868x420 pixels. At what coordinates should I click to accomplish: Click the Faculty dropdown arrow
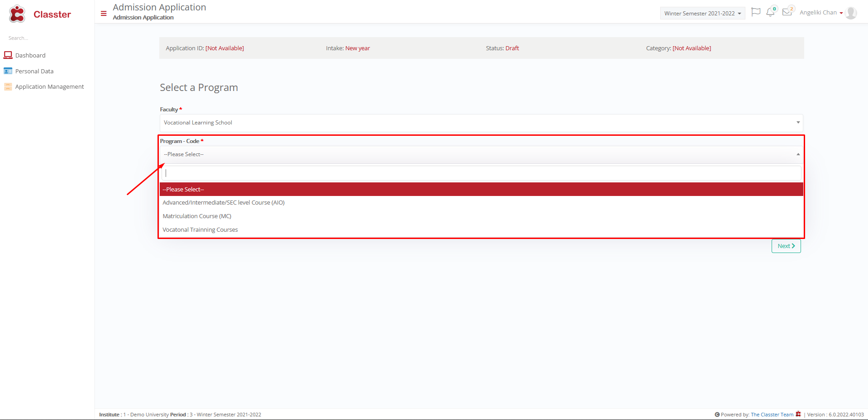798,123
